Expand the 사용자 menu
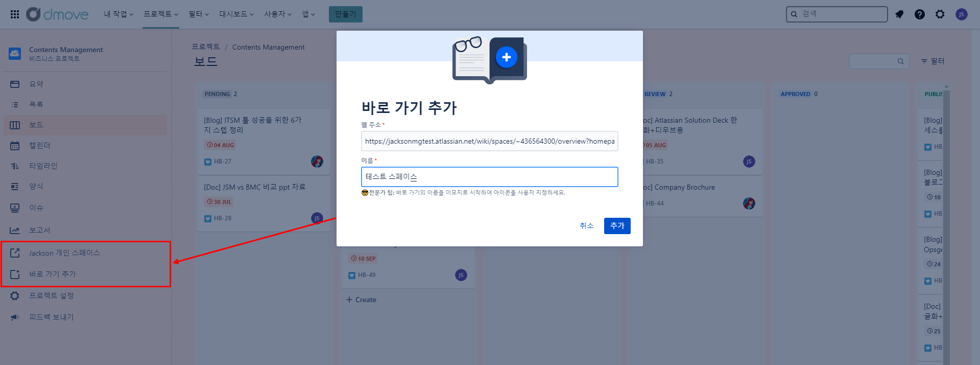 [278, 14]
